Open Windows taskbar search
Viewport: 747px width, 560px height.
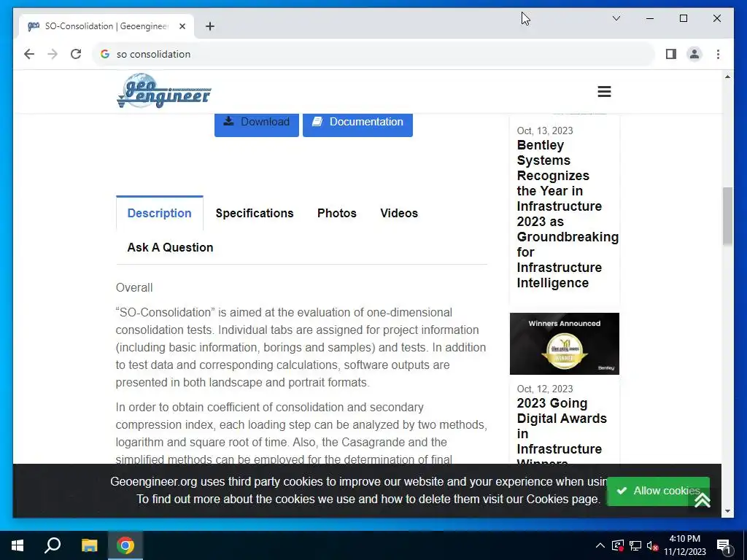(x=53, y=545)
